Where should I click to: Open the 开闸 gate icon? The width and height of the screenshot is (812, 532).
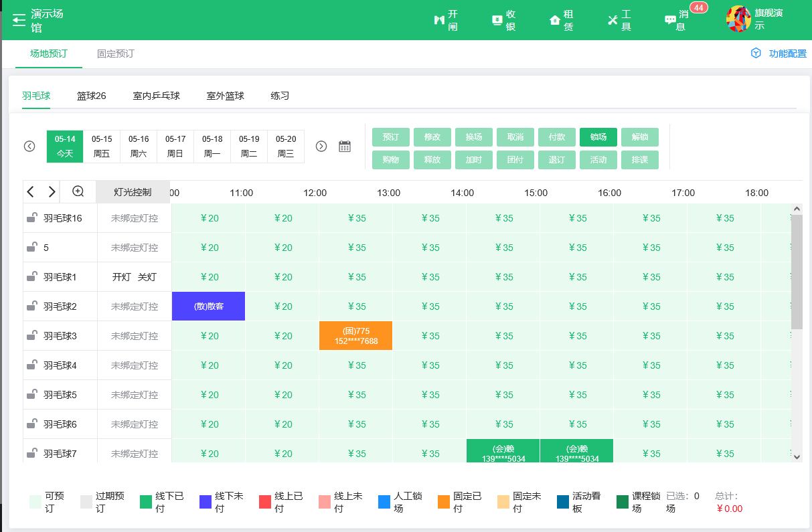pos(439,20)
